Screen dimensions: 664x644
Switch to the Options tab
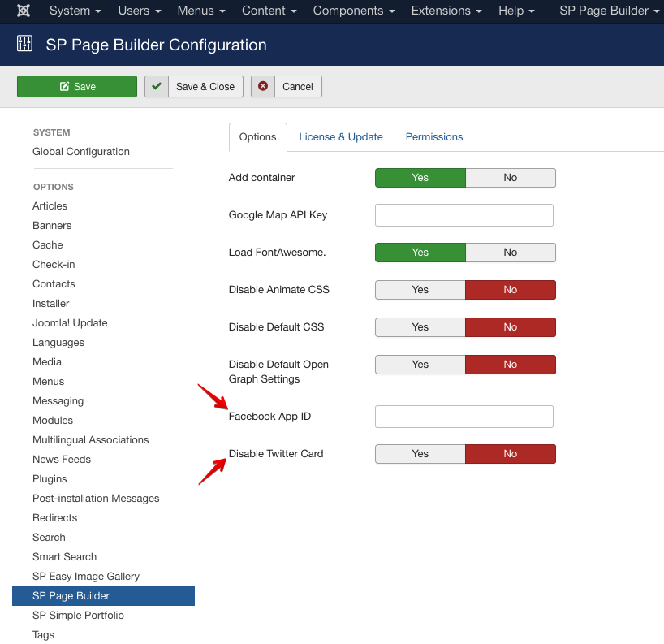tap(257, 137)
